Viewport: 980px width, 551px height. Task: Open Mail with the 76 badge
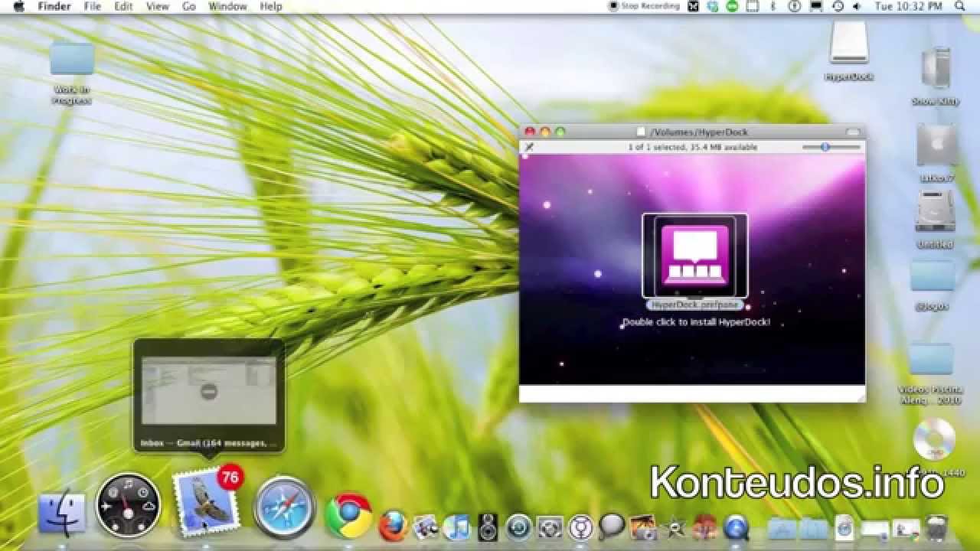coord(207,502)
